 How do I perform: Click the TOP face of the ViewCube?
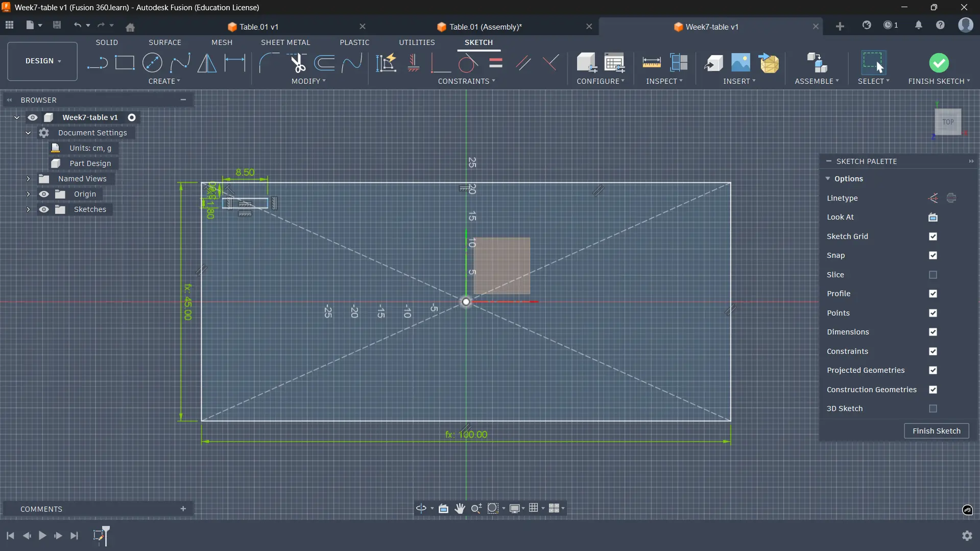pos(948,122)
